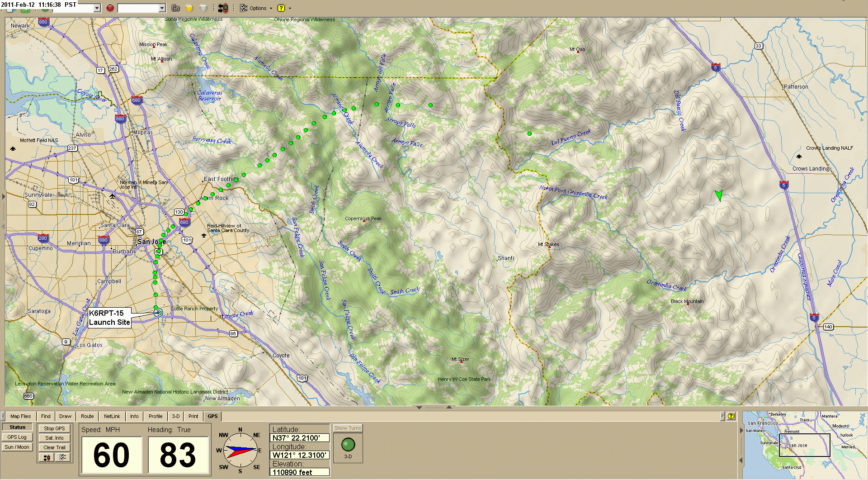Click the yellow circle status icon in toolbar
This screenshot has height=480, width=868.
click(x=189, y=8)
